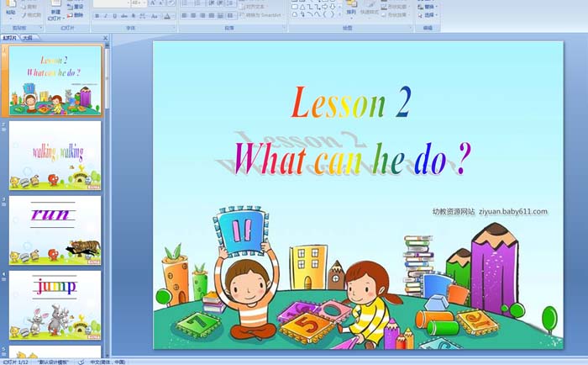Switch to the Outline (大纲) pane tab
The image size is (588, 365).
(x=28, y=38)
